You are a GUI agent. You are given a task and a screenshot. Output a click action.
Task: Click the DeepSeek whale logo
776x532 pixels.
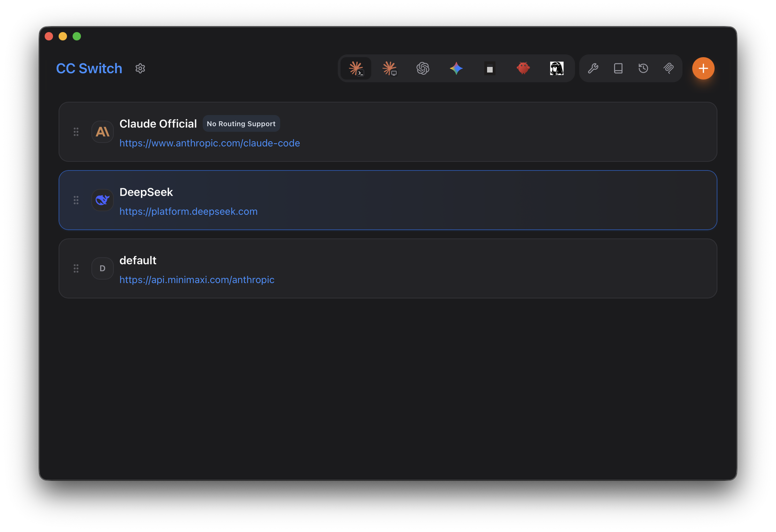103,200
